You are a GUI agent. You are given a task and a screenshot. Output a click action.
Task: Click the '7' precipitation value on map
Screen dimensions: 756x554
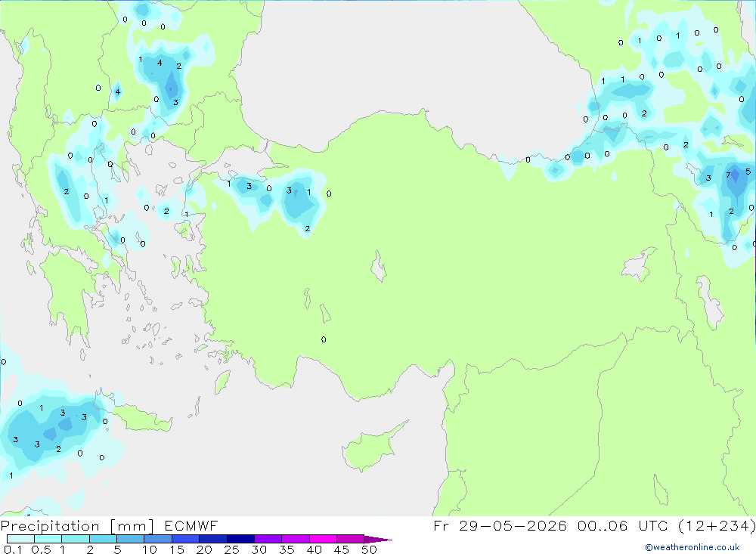coord(728,175)
